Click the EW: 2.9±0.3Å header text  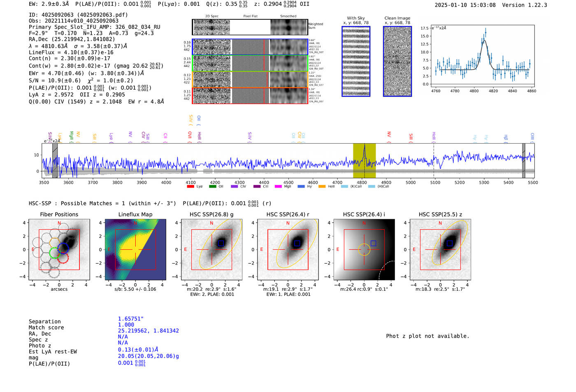pos(49,4)
